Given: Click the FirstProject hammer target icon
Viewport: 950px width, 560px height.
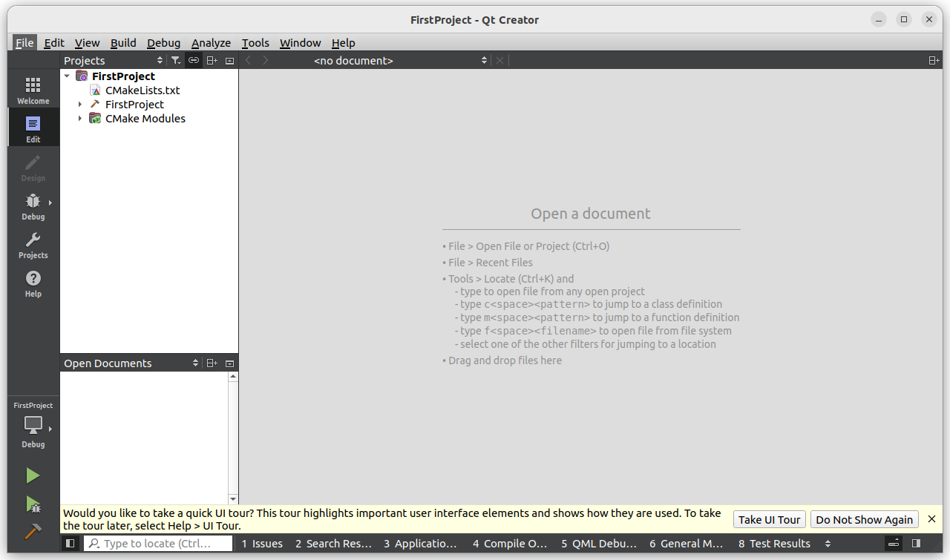Looking at the screenshot, I should pos(95,104).
